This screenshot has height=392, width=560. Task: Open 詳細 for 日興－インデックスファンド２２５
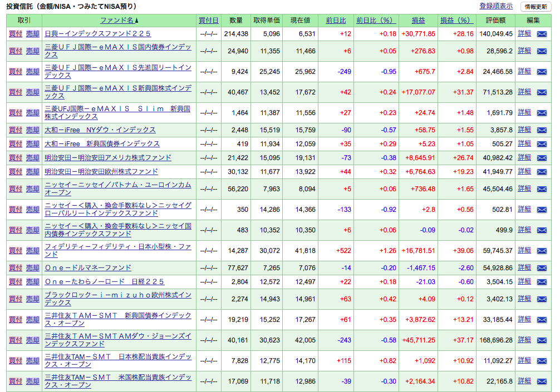[524, 33]
